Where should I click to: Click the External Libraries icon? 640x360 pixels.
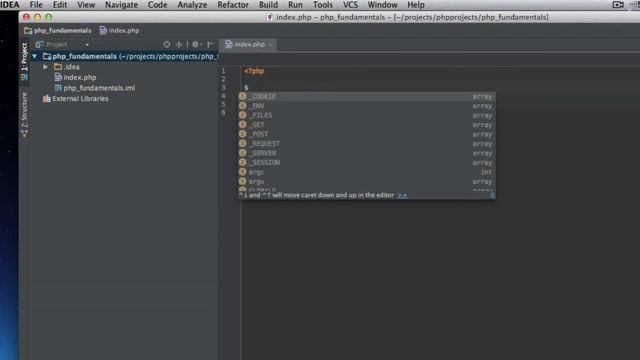pos(47,99)
